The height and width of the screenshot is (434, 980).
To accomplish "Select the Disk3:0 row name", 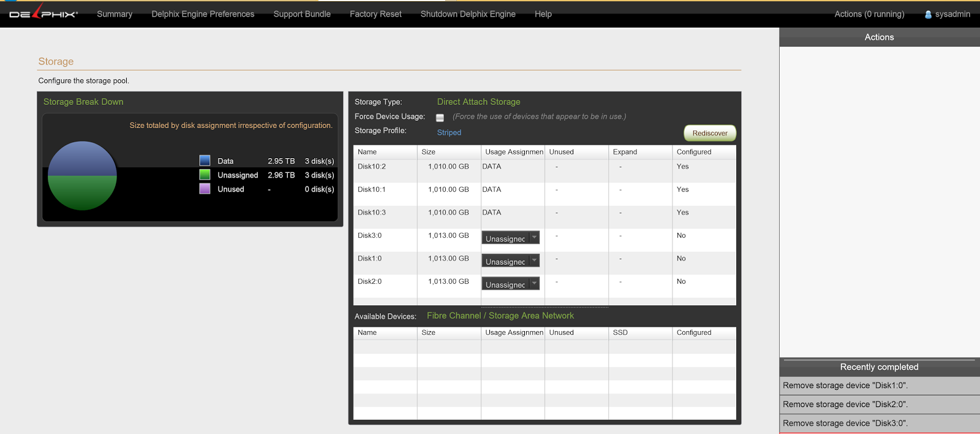I will click(x=369, y=235).
